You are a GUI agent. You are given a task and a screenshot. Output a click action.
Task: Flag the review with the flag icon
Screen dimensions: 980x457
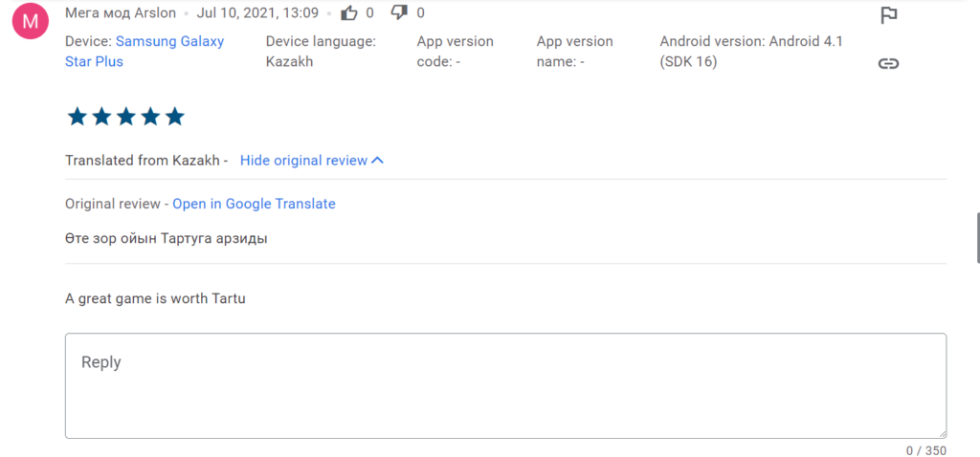coord(888,15)
